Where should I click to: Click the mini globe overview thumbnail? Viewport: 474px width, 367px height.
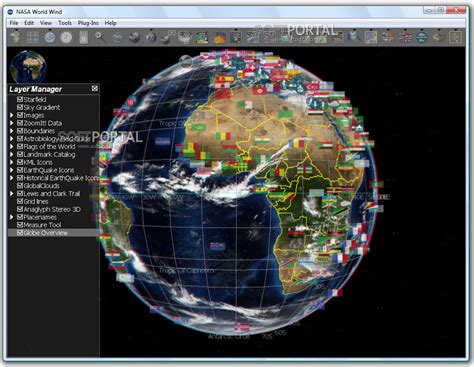point(28,66)
